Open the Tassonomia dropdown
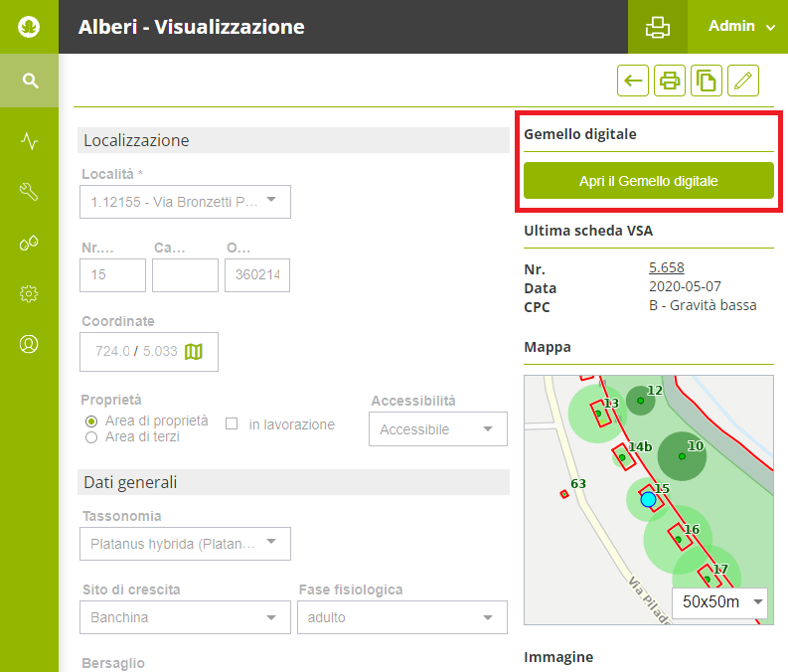 tap(185, 544)
